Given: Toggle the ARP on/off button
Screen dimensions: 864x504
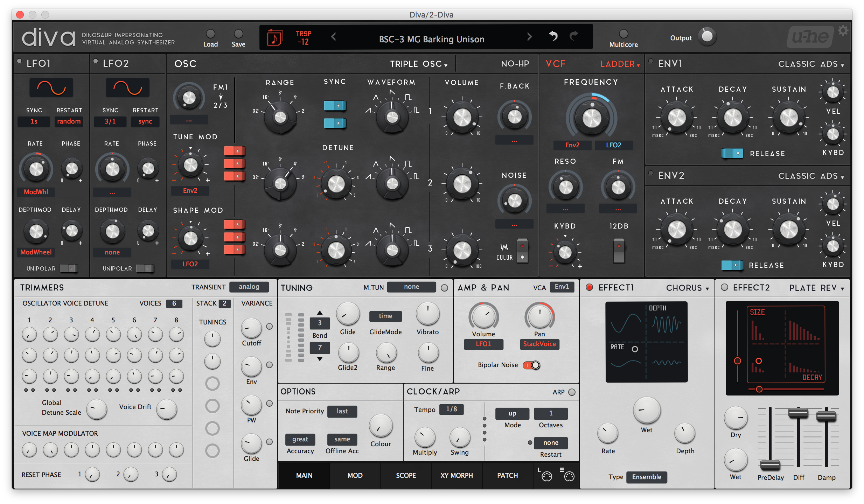Looking at the screenshot, I should pos(572,392).
